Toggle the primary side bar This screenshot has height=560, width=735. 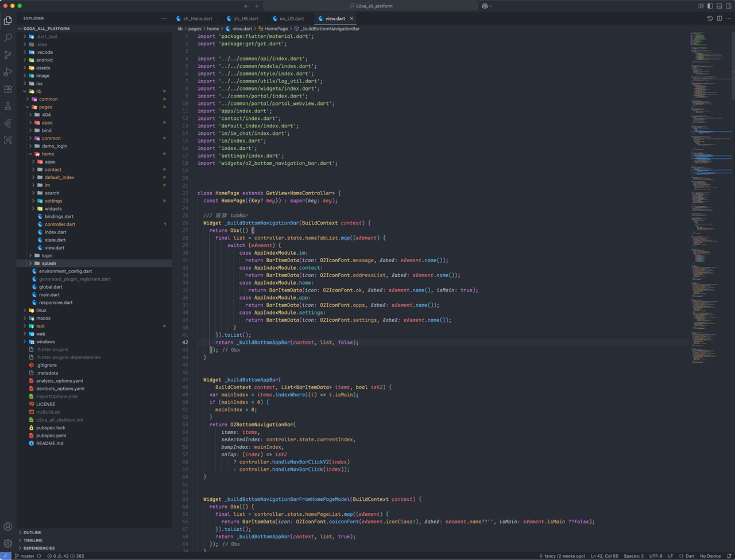tap(710, 6)
